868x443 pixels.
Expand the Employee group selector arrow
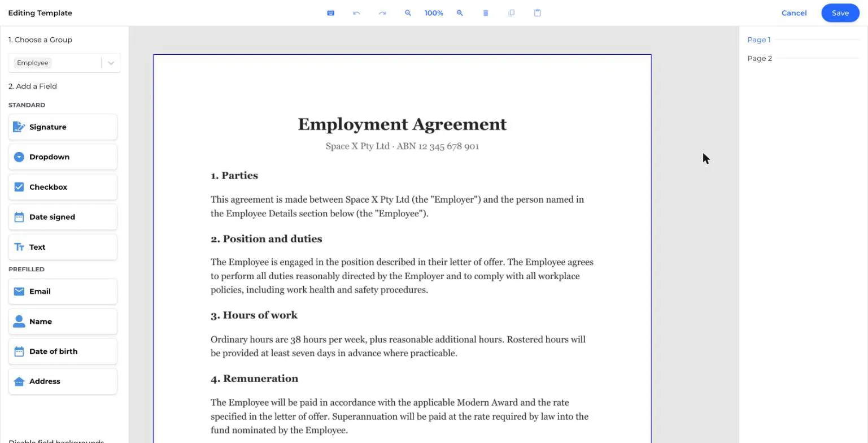pos(111,63)
